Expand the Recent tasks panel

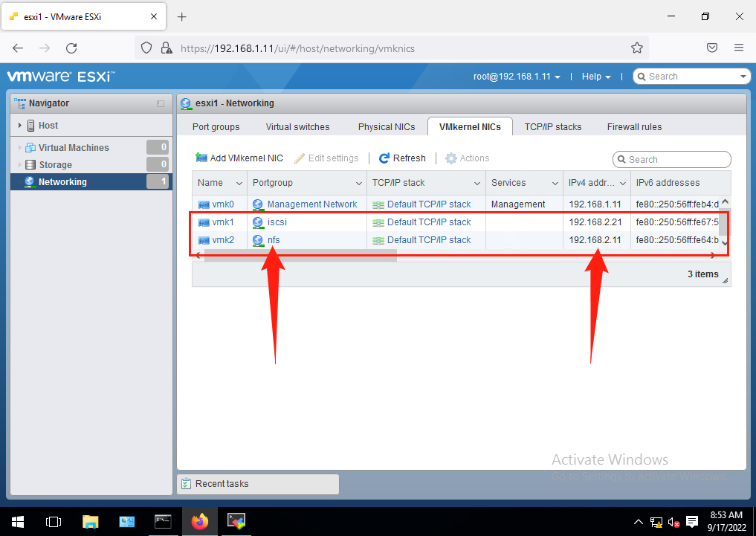point(221,483)
